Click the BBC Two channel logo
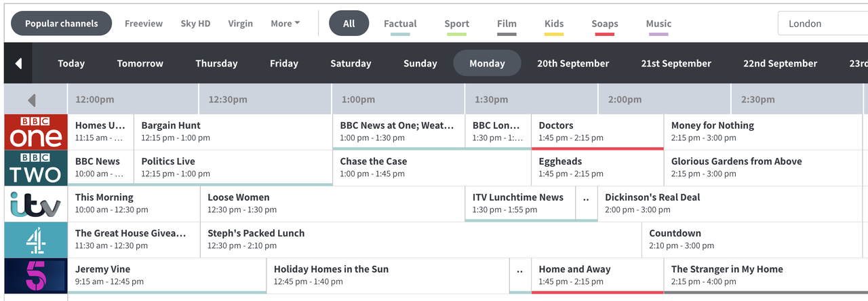The height and width of the screenshot is (301, 868). [36, 168]
